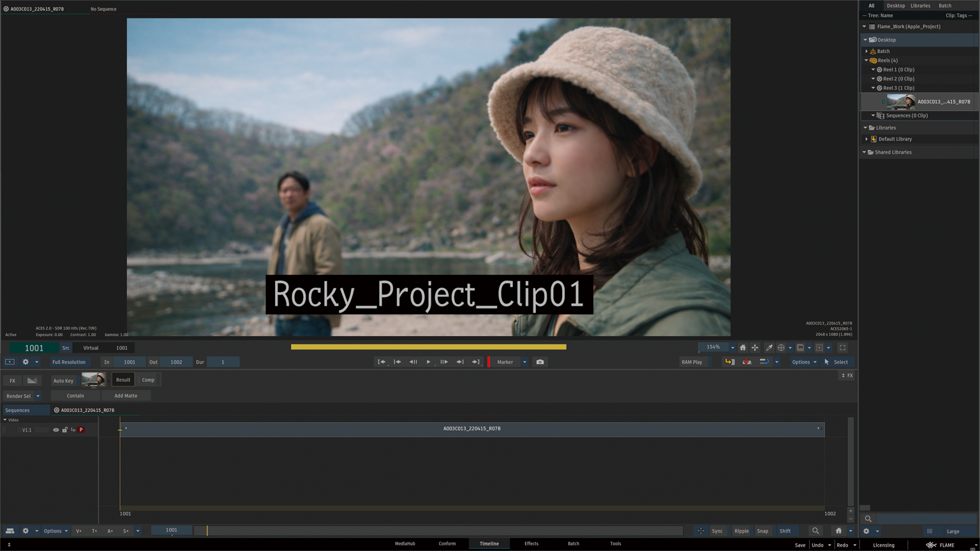Enable Ripple mode in the timeline

[x=741, y=531]
